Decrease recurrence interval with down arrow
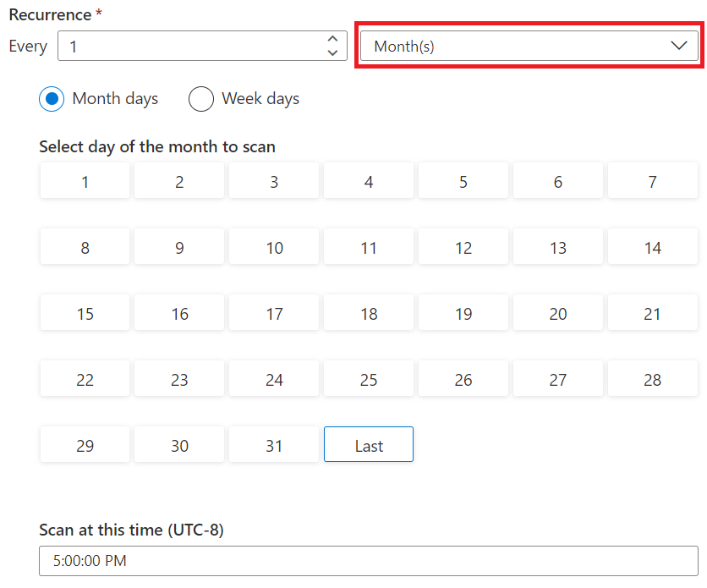Image resolution: width=707 pixels, height=588 pixels. point(332,53)
